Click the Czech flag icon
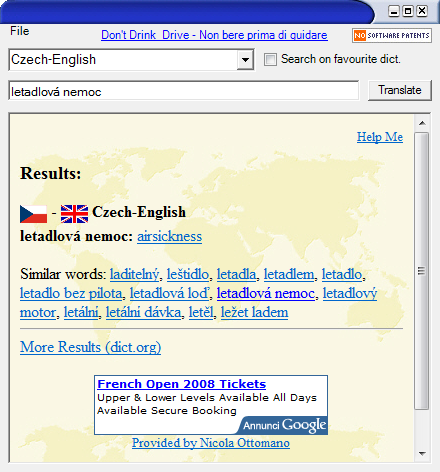Screen dimensions: 440x472 click(x=33, y=214)
